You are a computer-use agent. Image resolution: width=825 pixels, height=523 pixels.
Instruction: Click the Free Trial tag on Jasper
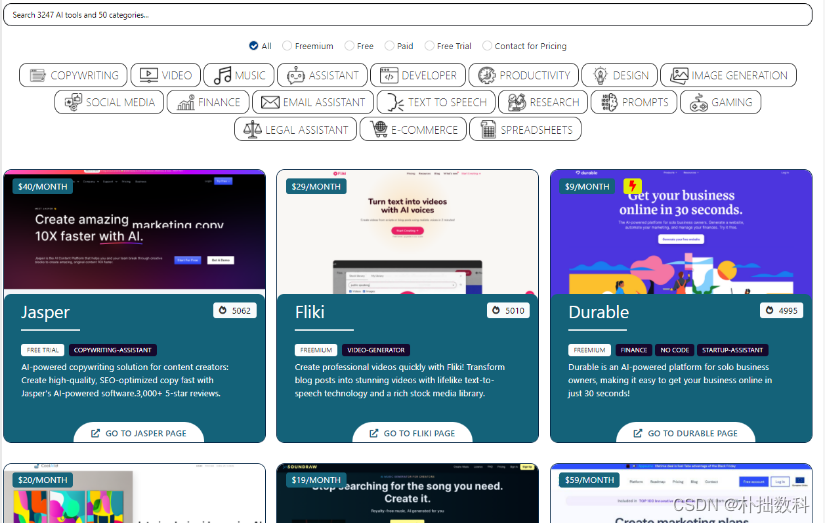43,350
